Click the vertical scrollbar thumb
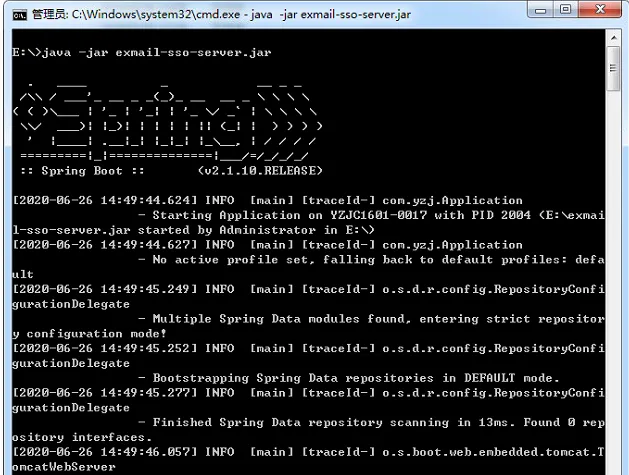This screenshot has width=629, height=475. point(614,69)
